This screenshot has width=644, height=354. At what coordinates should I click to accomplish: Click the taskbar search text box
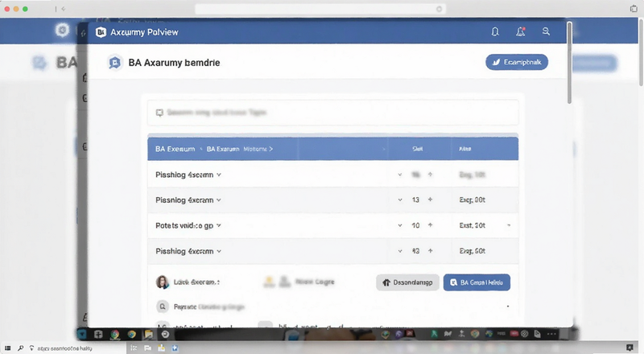point(65,348)
